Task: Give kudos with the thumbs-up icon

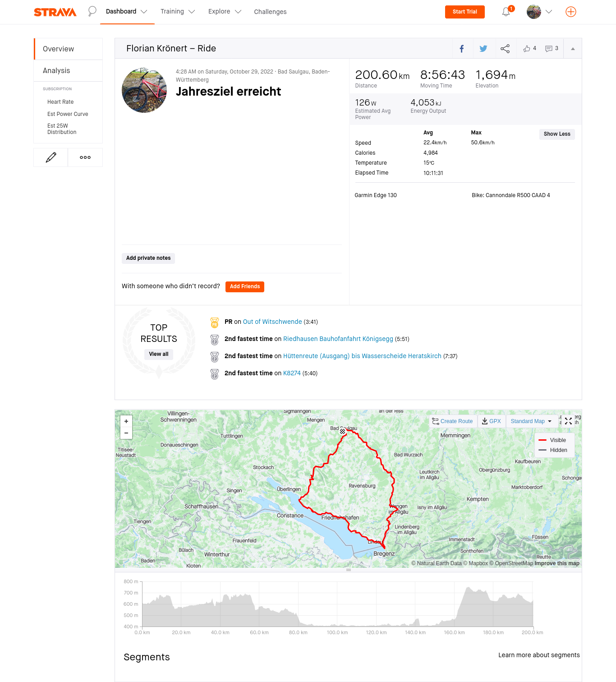Action: coord(527,49)
